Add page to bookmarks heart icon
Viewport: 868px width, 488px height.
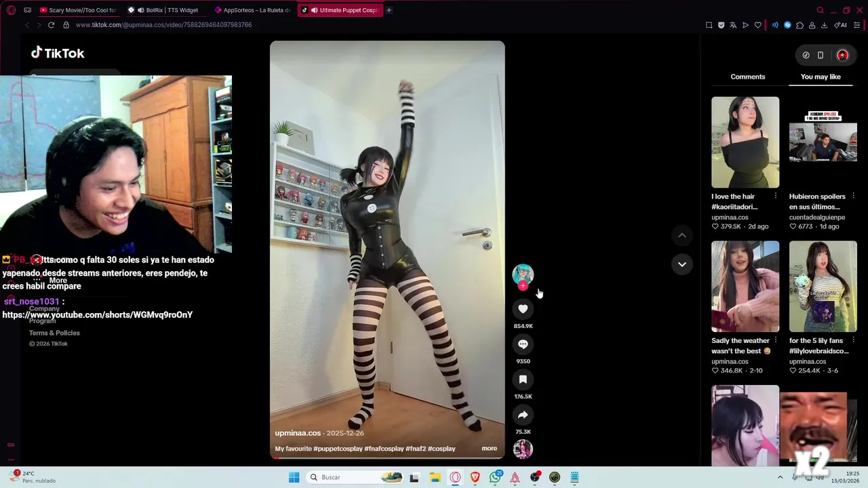[x=757, y=25]
